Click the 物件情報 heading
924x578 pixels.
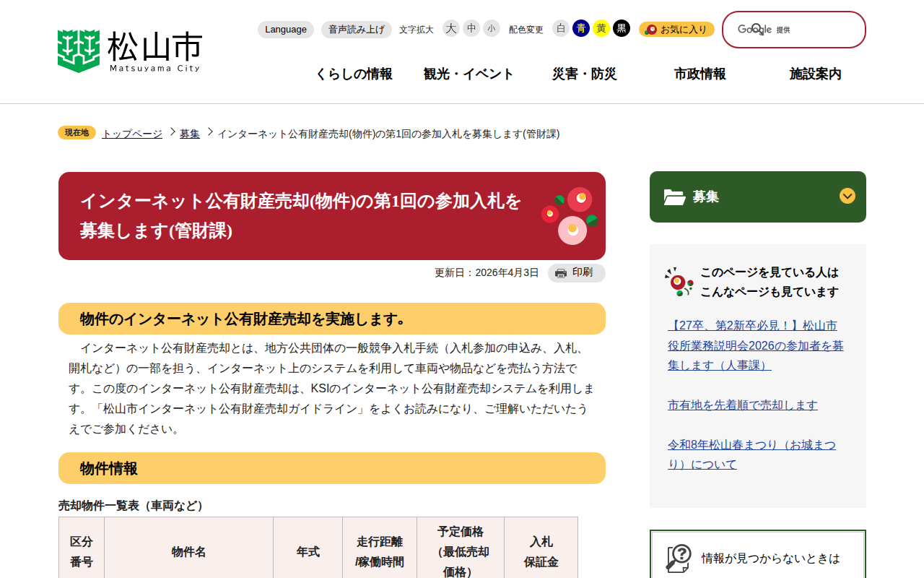point(332,468)
